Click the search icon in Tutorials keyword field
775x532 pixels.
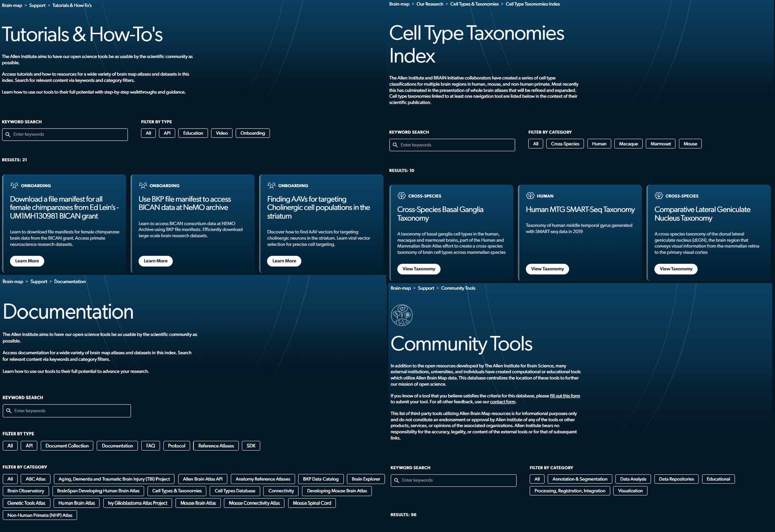click(x=8, y=134)
